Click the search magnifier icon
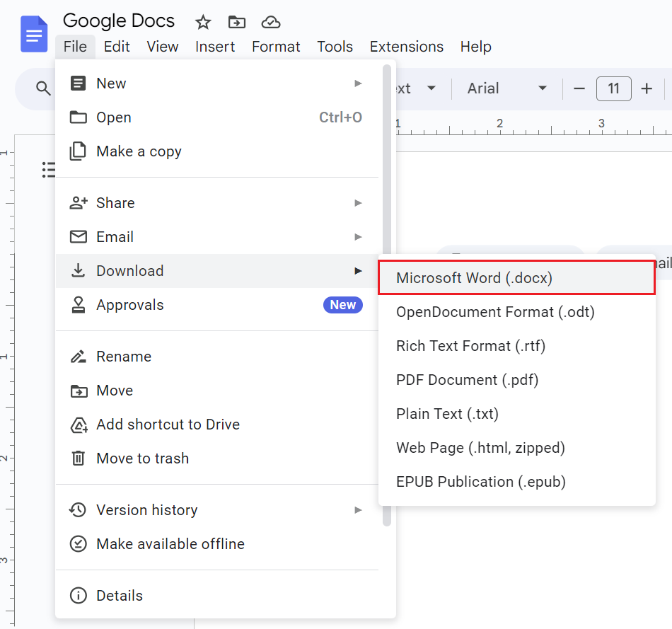 [44, 88]
